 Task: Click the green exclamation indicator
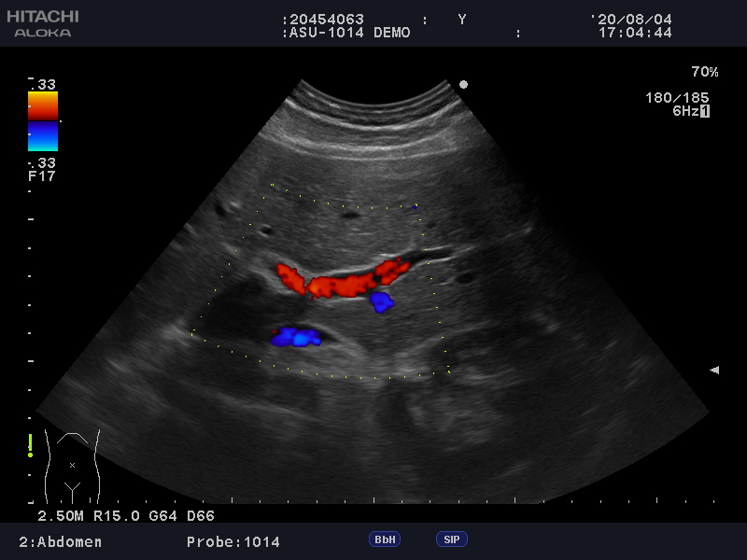click(x=31, y=445)
